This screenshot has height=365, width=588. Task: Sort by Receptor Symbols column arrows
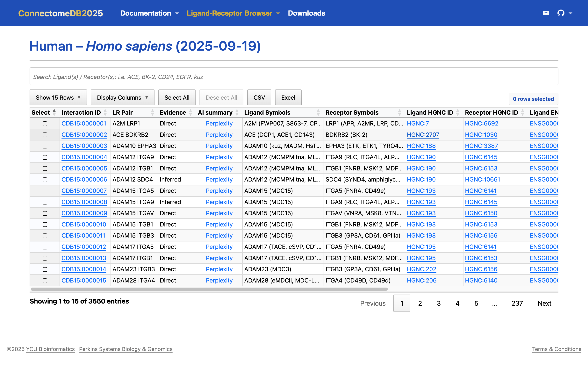tap(399, 112)
